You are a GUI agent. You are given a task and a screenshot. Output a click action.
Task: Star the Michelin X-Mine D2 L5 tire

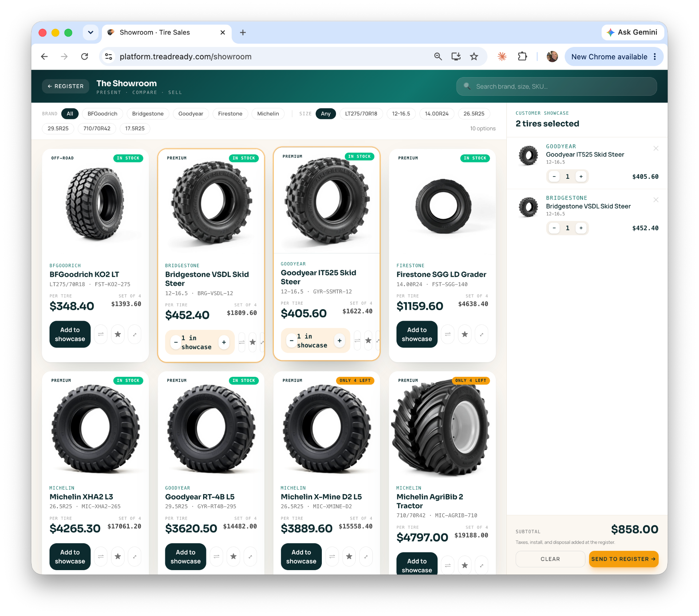point(349,557)
